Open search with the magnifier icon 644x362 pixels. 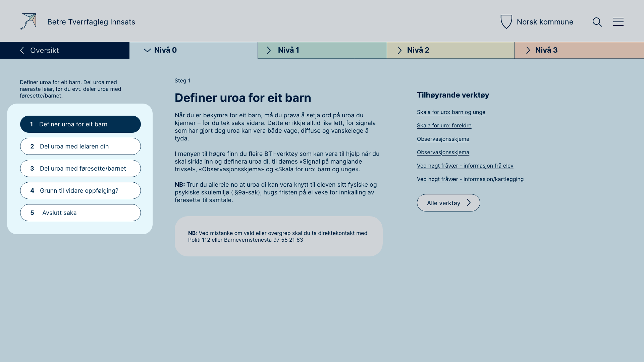(x=597, y=22)
